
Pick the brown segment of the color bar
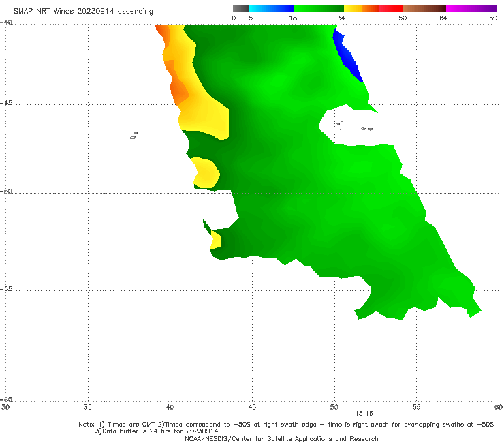424,8
